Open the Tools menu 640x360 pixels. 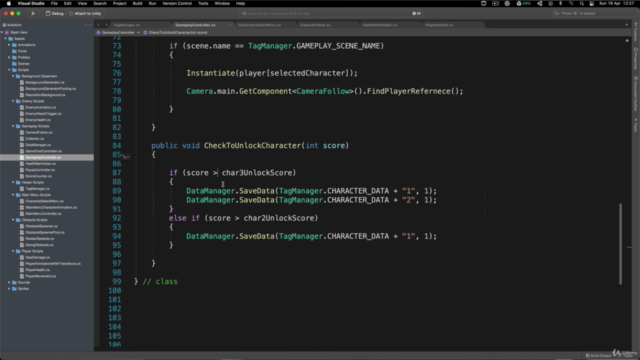coord(203,3)
